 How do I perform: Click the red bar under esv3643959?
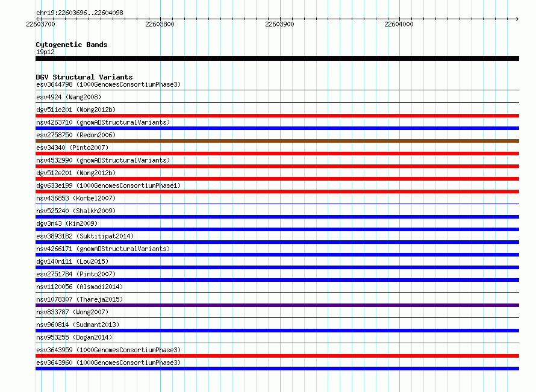click(x=277, y=356)
